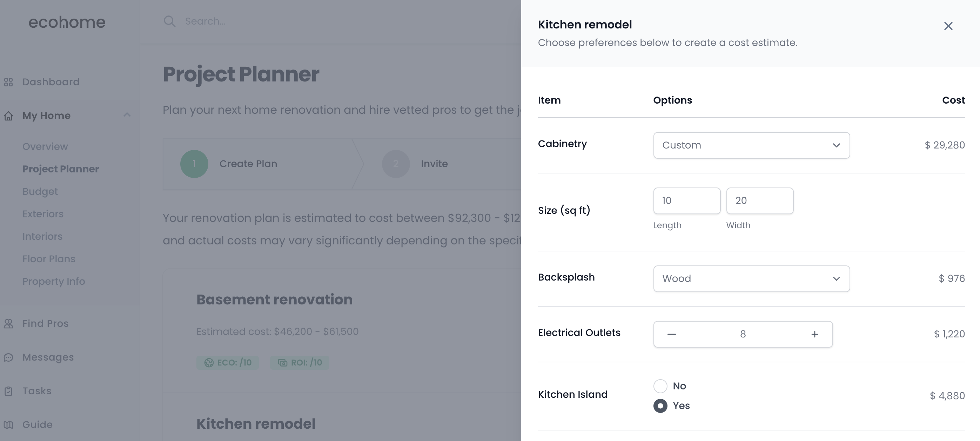Screen dimensions: 980x441
Task: Open the Cabinetry options dropdown
Action: point(751,145)
